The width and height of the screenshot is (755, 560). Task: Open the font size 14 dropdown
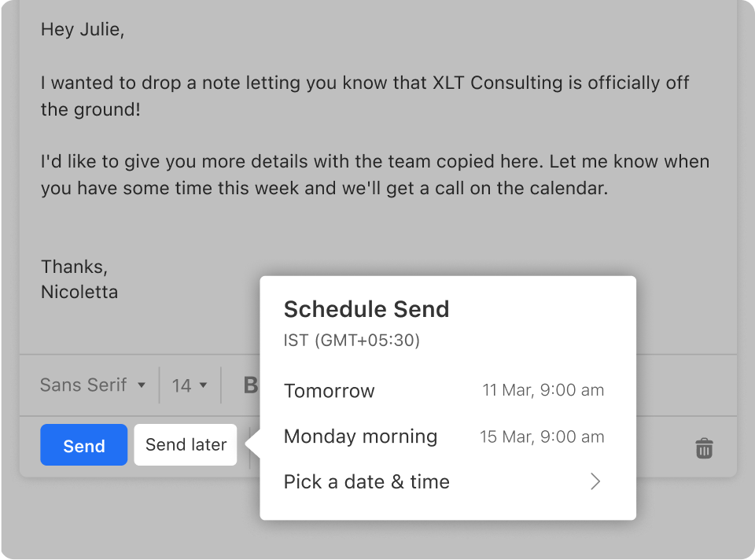[x=189, y=385]
